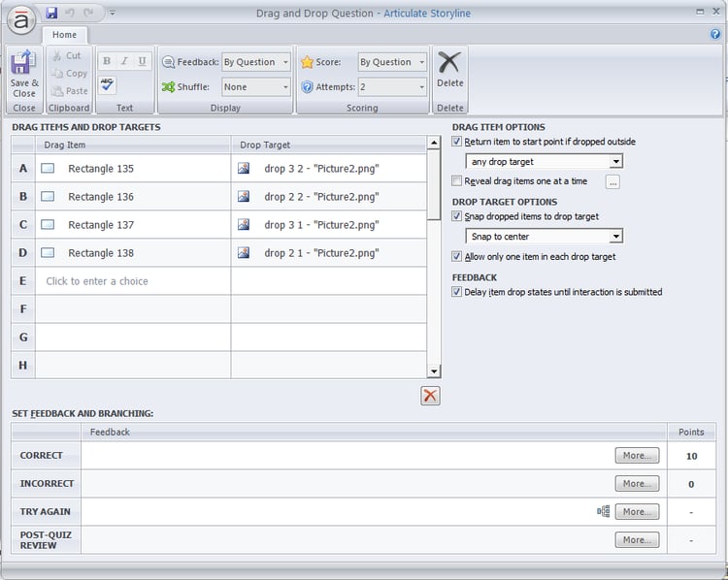Click the save disk icon in title bar
728x580 pixels.
51,13
